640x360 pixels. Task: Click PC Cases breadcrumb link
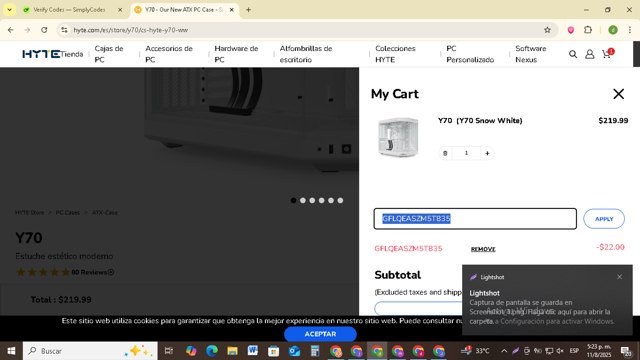[x=67, y=212]
